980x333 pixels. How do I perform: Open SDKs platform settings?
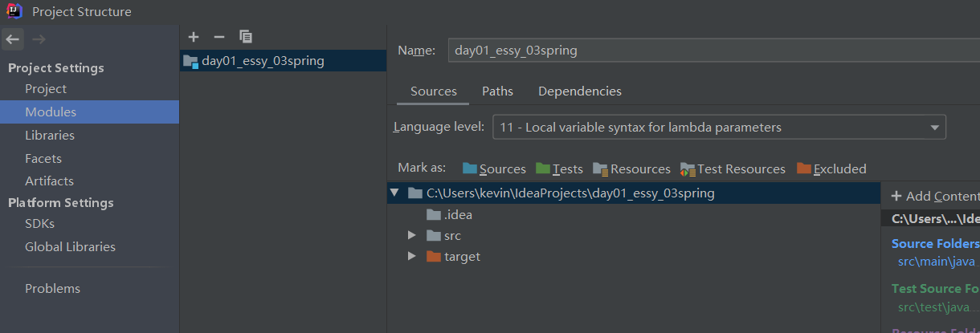89,224
